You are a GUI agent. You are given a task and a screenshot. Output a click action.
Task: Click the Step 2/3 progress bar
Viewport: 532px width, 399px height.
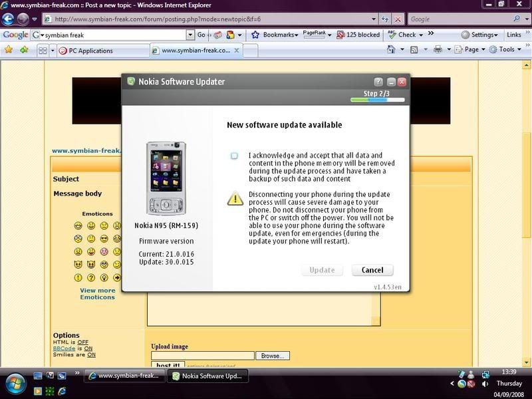377,100
